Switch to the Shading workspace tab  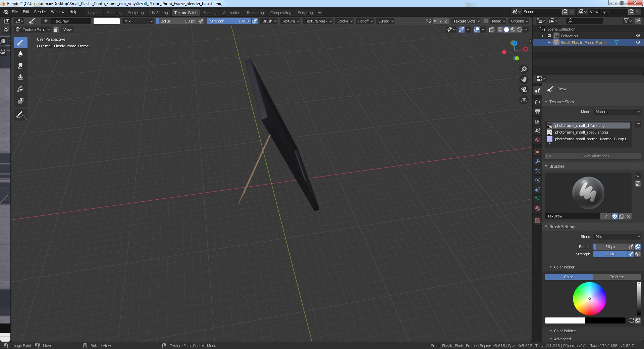[x=210, y=13]
